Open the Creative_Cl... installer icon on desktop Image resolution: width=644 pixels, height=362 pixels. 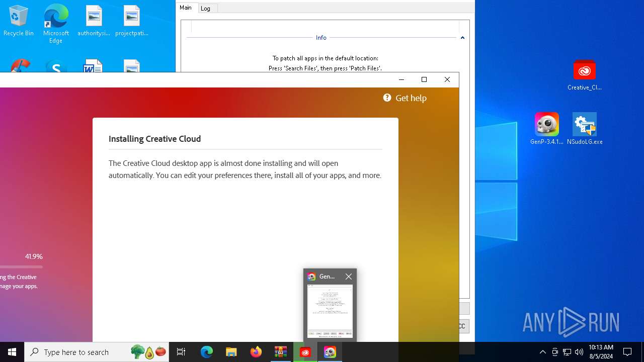click(x=584, y=75)
